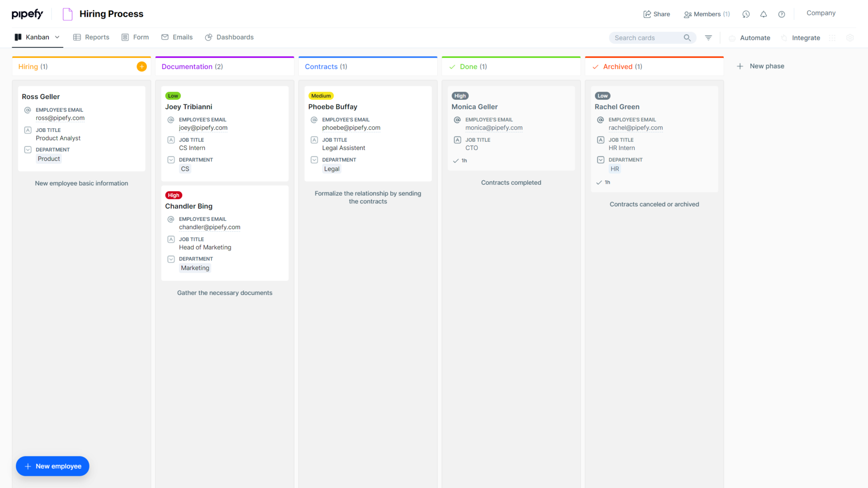Open the Kanban view dropdown
Screen dimensions: 868x488
(x=57, y=37)
